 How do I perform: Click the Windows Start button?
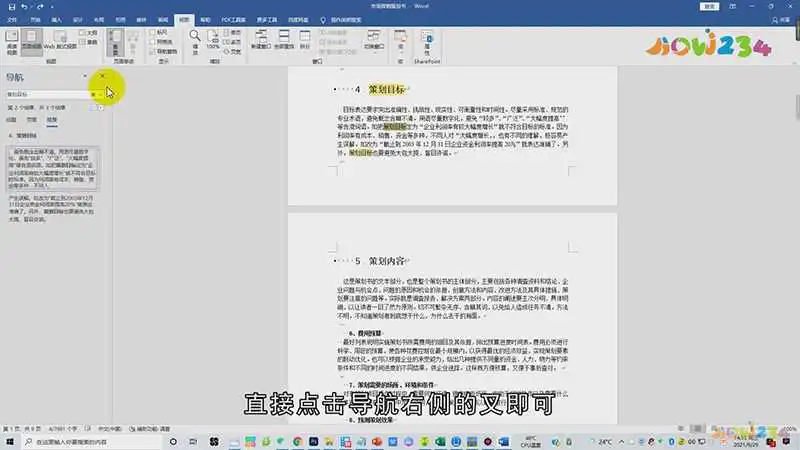pos(9,441)
